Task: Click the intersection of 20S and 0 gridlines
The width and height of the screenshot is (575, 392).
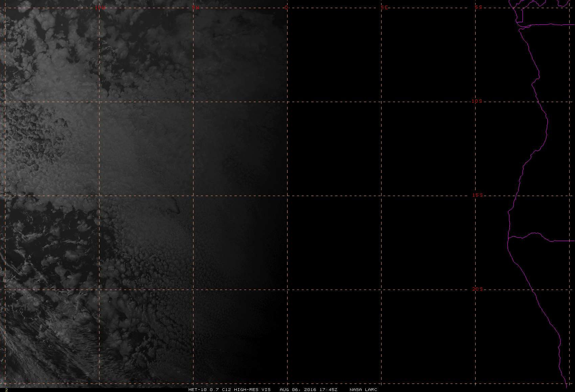Action: [x=287, y=289]
